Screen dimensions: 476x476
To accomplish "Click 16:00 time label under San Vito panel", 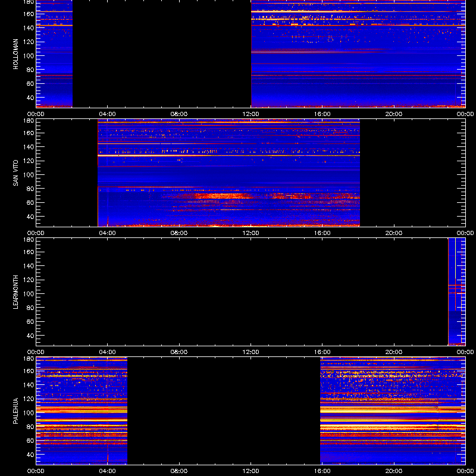I will click(322, 233).
